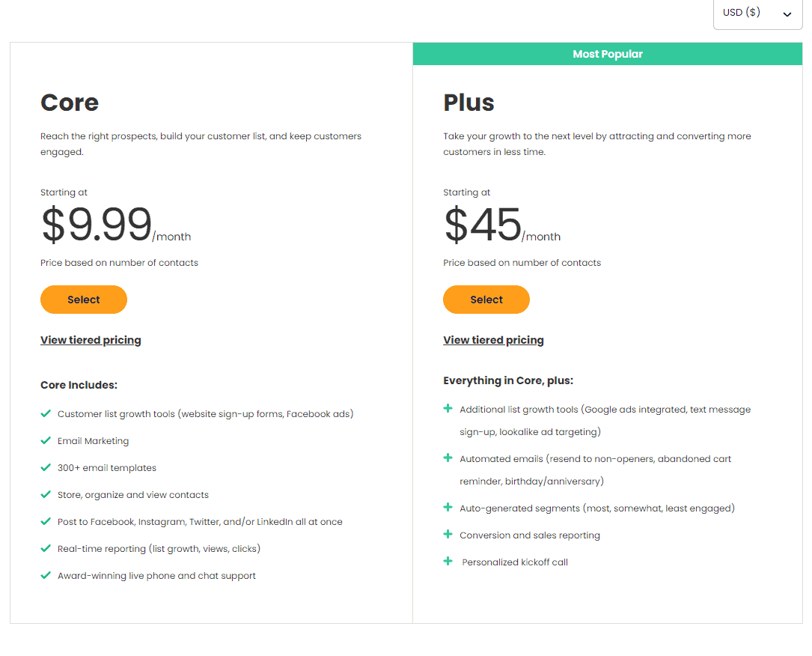Screen dimensions: 812x656
Task: Click the plus icon beside Personalized kickoff call
Action: pyautogui.click(x=448, y=561)
